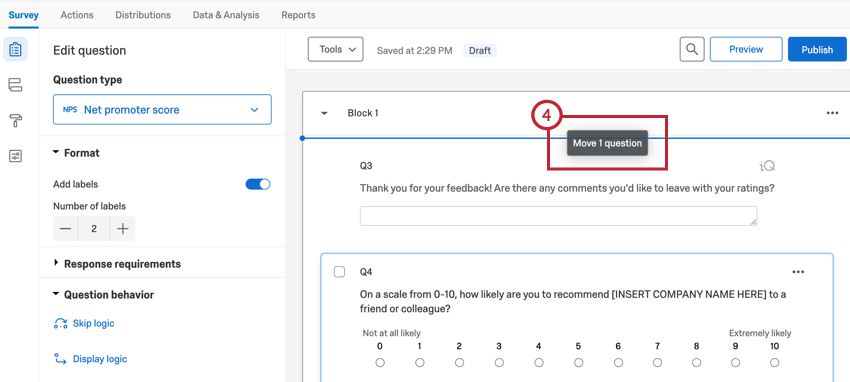Collapse Block 1 with the arrow

[324, 113]
